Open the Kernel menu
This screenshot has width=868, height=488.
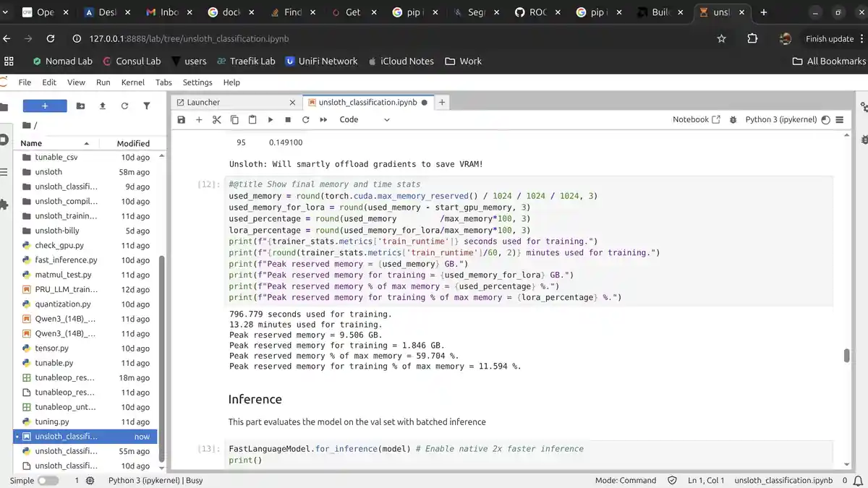[132, 82]
